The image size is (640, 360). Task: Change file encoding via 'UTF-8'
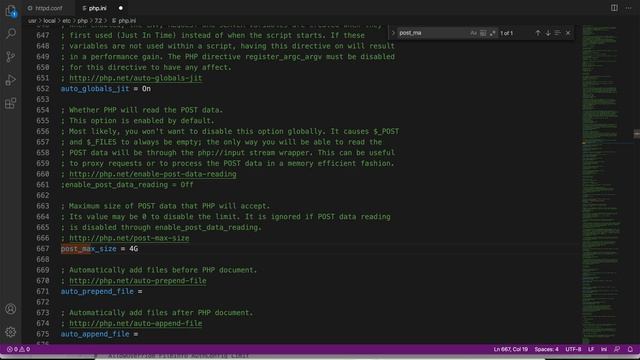pyautogui.click(x=573, y=349)
